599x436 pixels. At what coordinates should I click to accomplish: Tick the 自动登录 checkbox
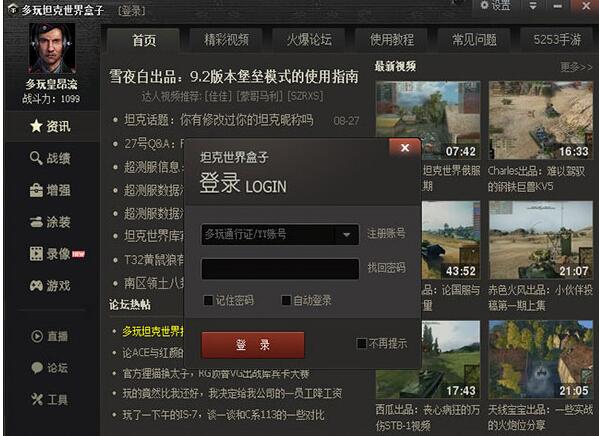point(286,300)
